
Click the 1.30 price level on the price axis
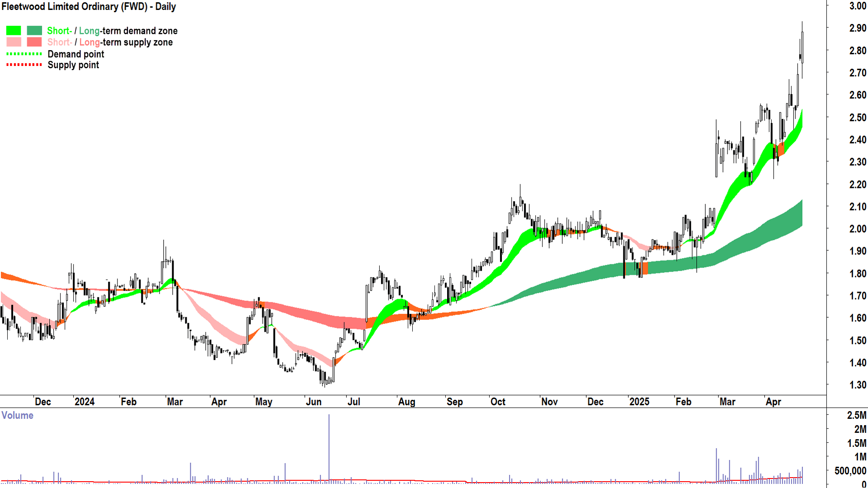coord(857,385)
